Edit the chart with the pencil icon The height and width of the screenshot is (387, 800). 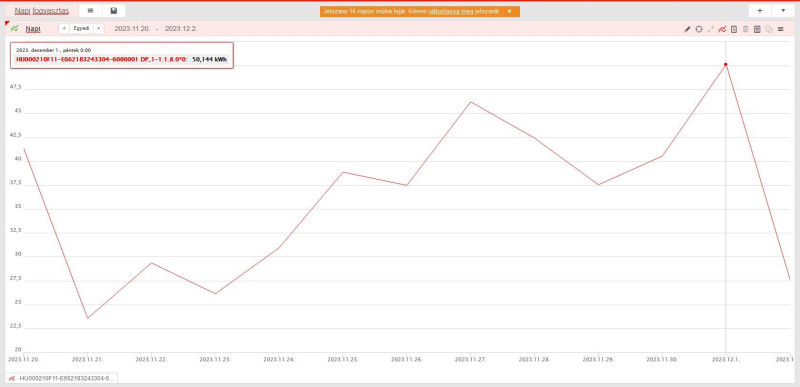687,30
